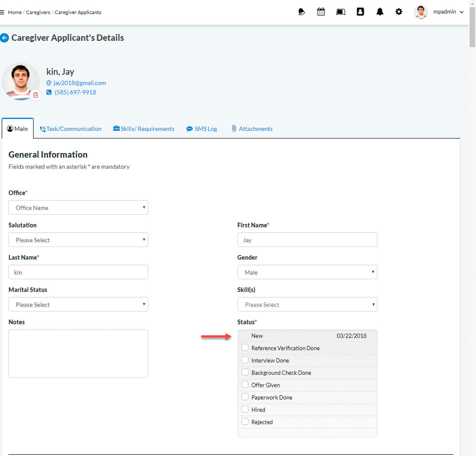The width and height of the screenshot is (476, 456).
Task: Open the calendar icon in top bar
Action: pos(321,12)
